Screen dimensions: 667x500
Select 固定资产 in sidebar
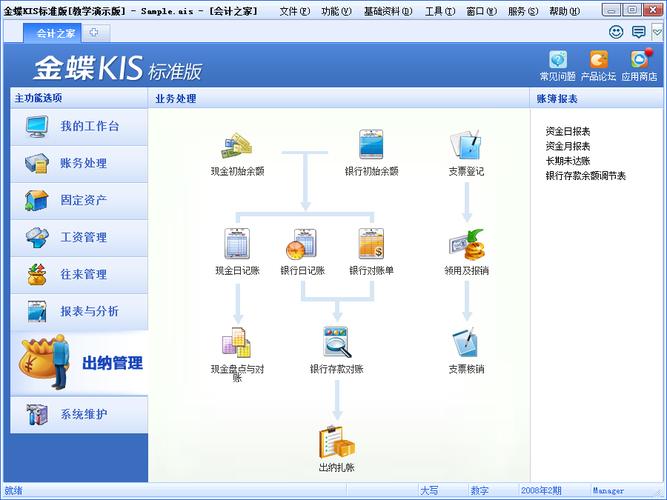point(79,200)
